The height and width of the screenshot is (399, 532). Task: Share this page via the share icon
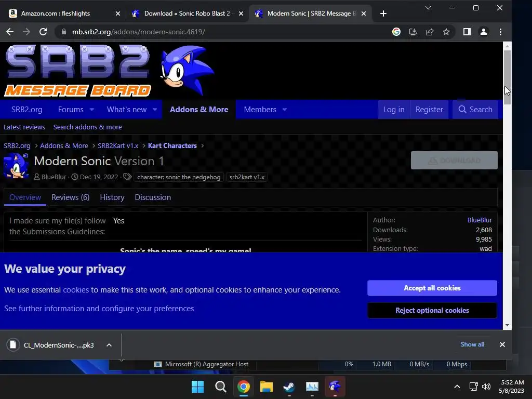[x=430, y=32]
